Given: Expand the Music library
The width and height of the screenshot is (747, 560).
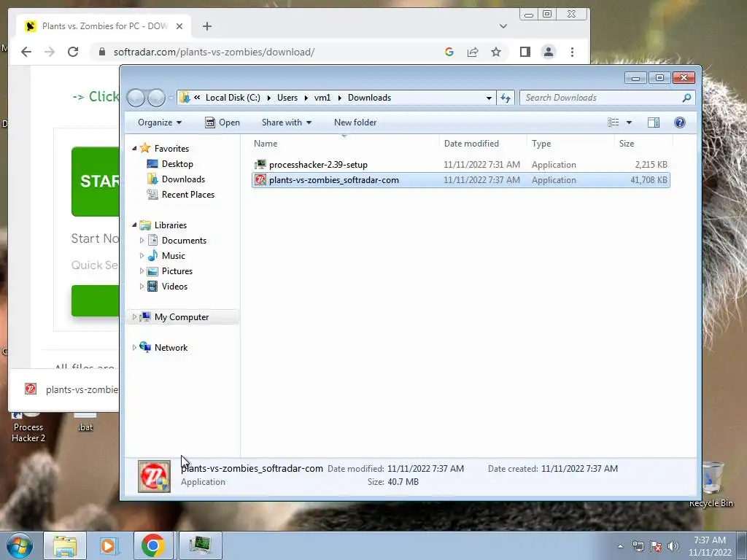Looking at the screenshot, I should [x=142, y=256].
